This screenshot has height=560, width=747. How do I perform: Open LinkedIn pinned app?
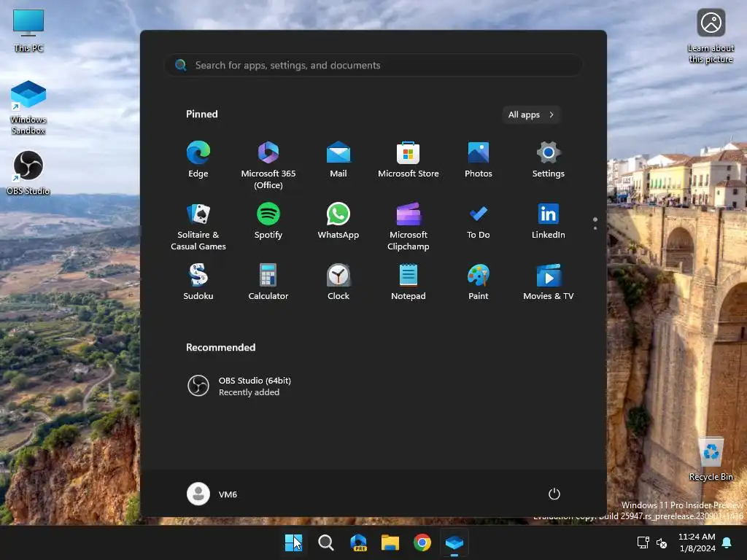[549, 221]
